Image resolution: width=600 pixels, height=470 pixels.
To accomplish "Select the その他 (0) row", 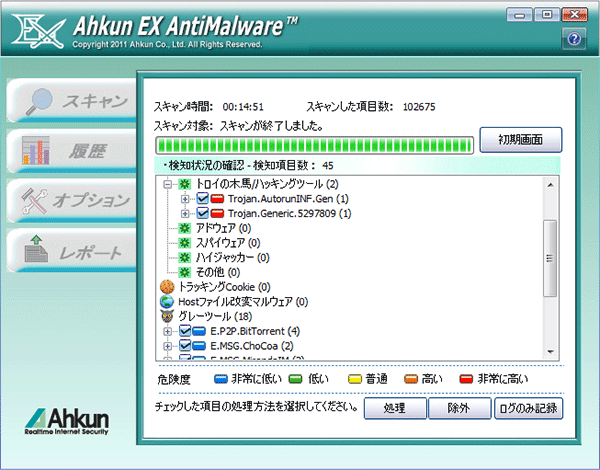I will pyautogui.click(x=218, y=272).
